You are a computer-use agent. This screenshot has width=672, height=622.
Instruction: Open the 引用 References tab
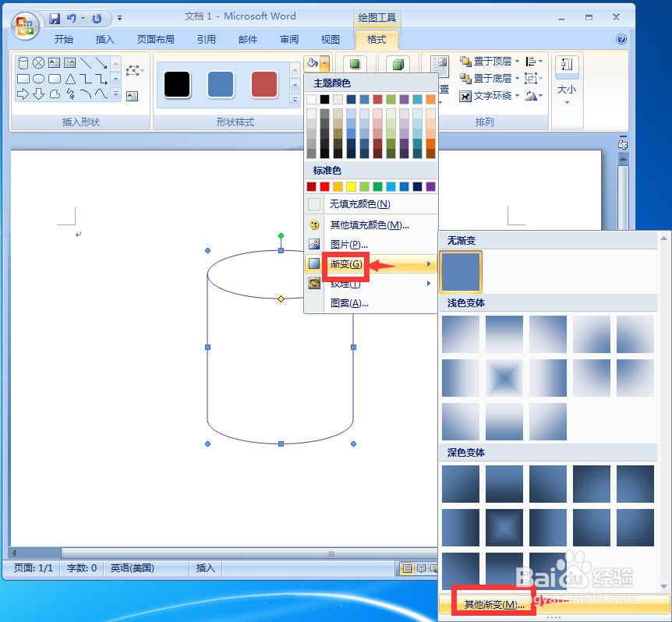click(206, 40)
